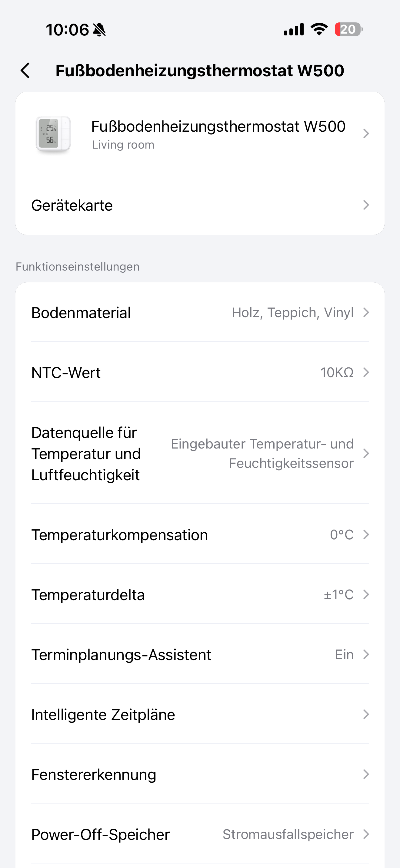The height and width of the screenshot is (868, 400).
Task: Tap the page title Fußbodenheizungsthermostat W500
Action: tap(200, 71)
